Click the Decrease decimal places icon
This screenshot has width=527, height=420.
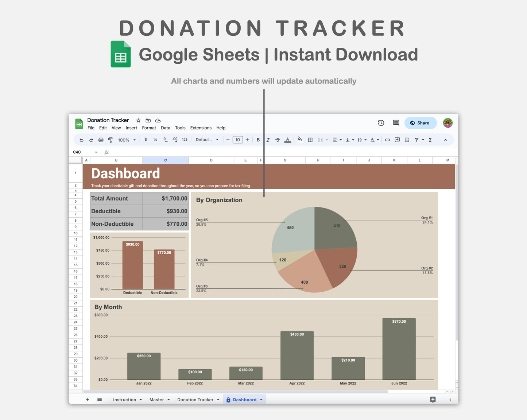[x=164, y=140]
